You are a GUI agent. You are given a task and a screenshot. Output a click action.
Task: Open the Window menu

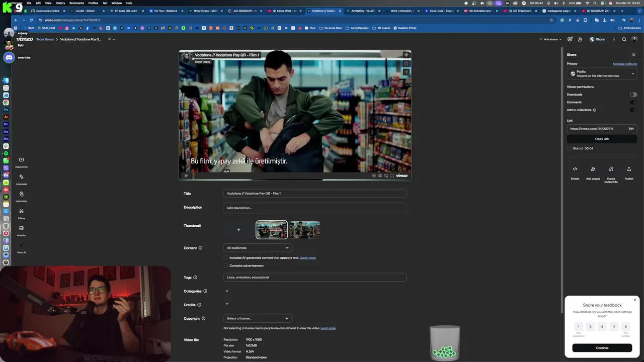point(116,3)
